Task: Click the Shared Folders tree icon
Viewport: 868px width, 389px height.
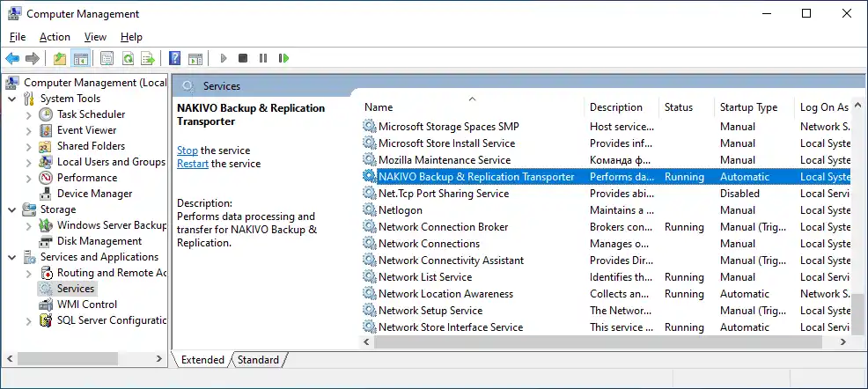Action: 46,147
